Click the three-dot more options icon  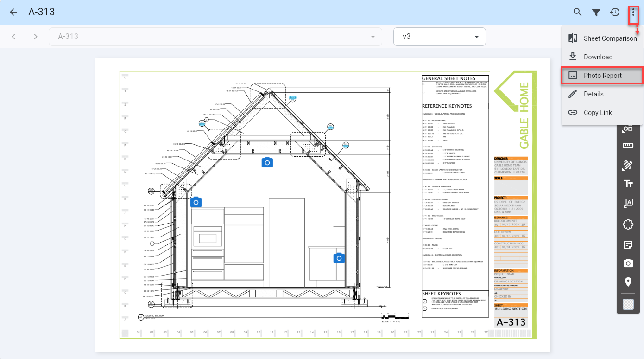pos(633,12)
